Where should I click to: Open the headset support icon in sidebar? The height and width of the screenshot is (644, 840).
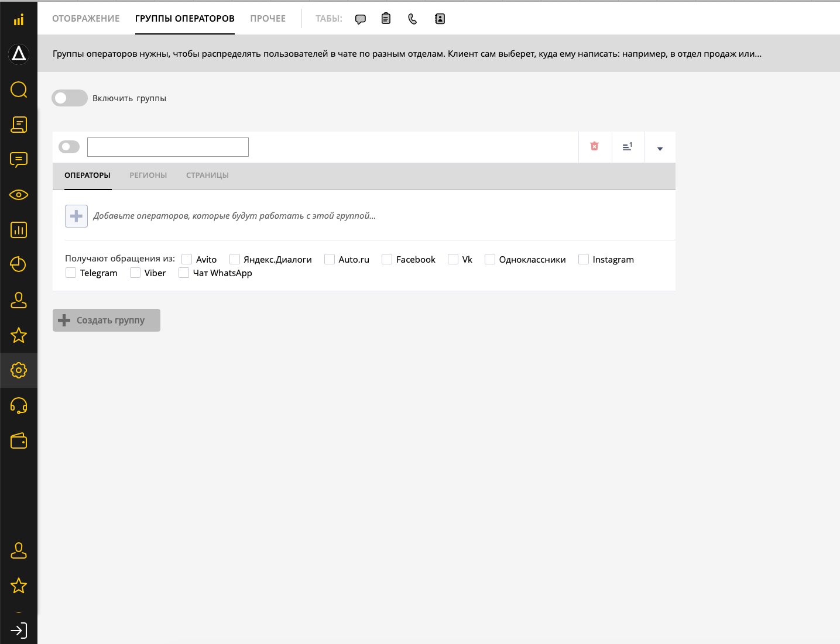[x=19, y=405]
